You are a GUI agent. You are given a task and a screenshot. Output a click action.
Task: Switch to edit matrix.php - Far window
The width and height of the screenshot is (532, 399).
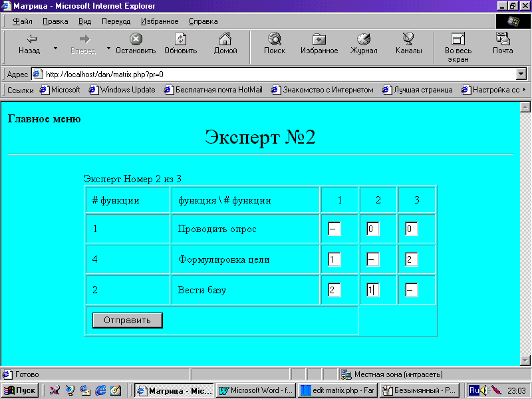pyautogui.click(x=338, y=390)
